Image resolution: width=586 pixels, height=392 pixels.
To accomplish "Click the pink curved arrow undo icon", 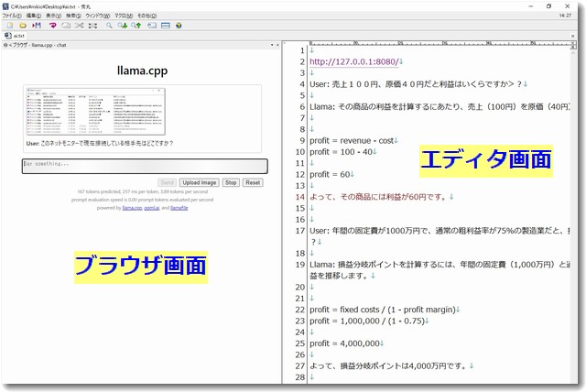I will pos(52,26).
